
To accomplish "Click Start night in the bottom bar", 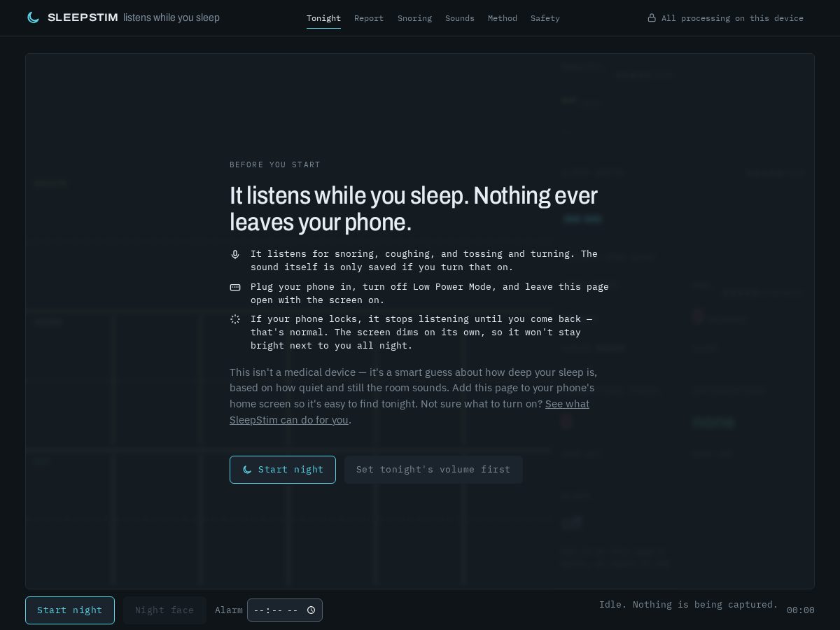I will point(70,610).
